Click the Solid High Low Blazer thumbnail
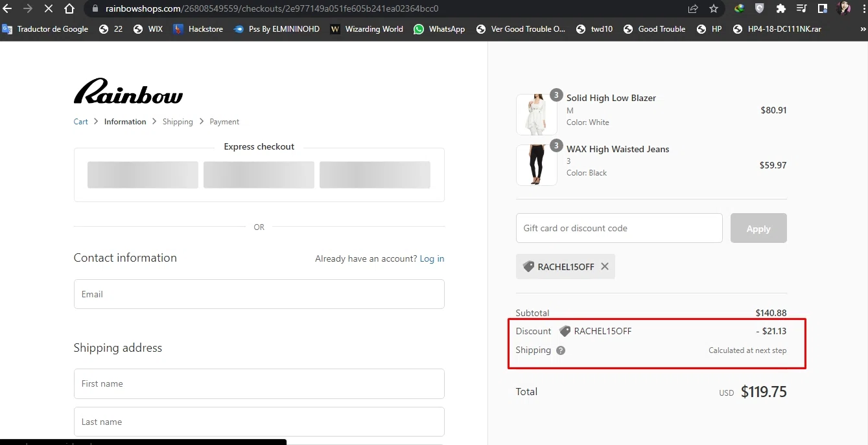868x445 pixels. click(x=536, y=114)
